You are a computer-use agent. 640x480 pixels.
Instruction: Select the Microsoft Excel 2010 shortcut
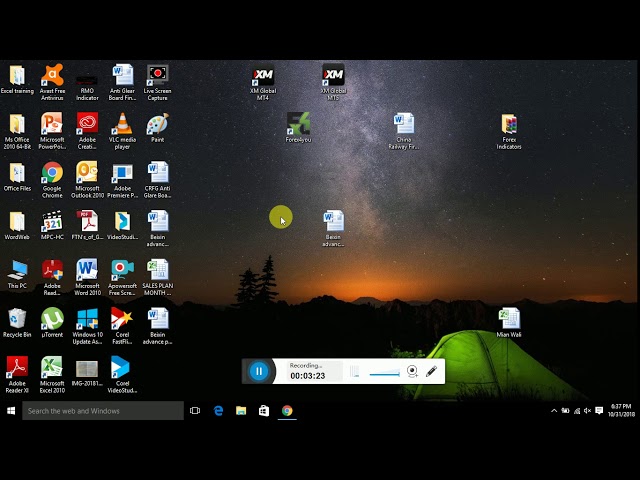[x=52, y=368]
